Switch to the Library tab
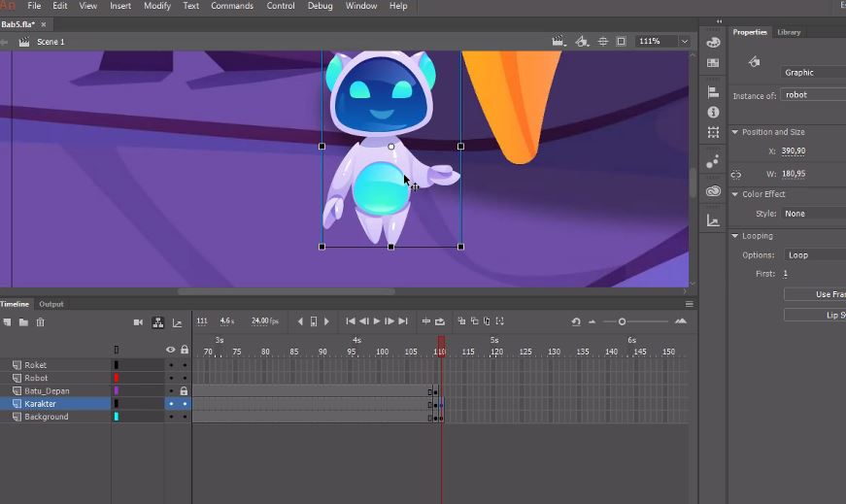This screenshot has width=846, height=504. (789, 32)
